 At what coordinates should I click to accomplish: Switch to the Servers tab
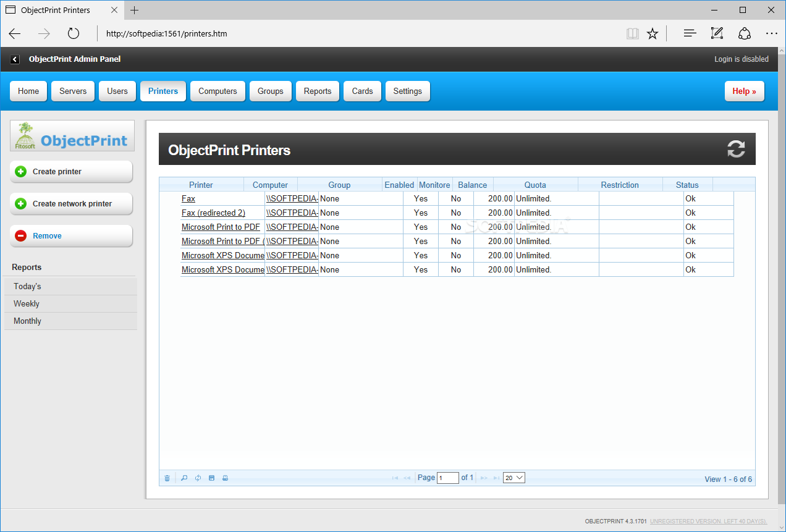(73, 91)
